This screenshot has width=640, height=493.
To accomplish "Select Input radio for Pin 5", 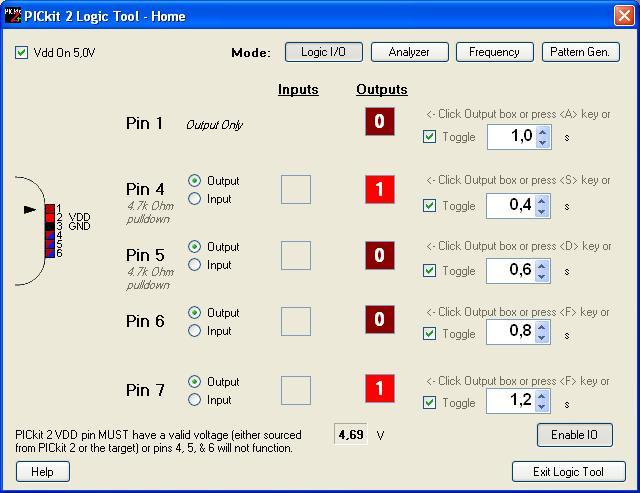I will point(195,264).
